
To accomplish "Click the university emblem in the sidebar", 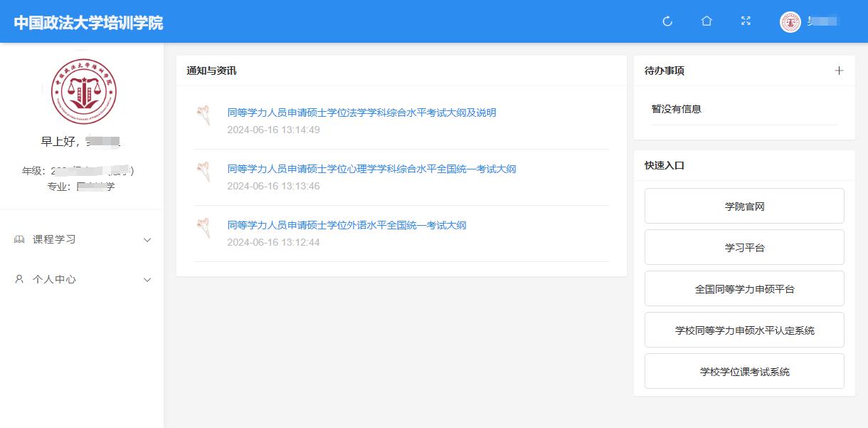I will click(x=84, y=92).
